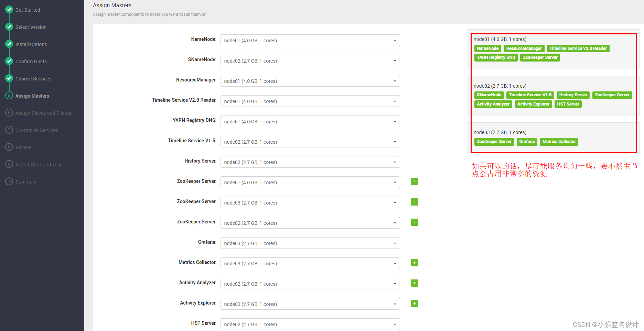
Task: Click the Assign Masters page heading
Action: tap(112, 5)
